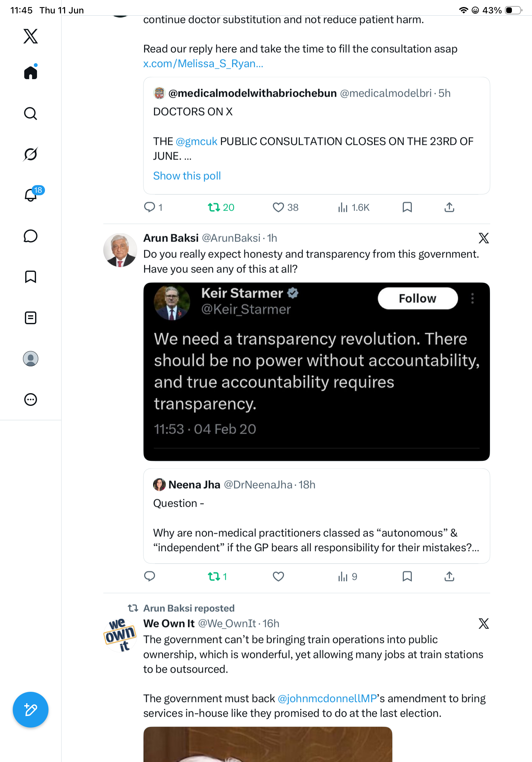
Task: Open Grok options on Arun Baksi's post
Action: tap(484, 238)
